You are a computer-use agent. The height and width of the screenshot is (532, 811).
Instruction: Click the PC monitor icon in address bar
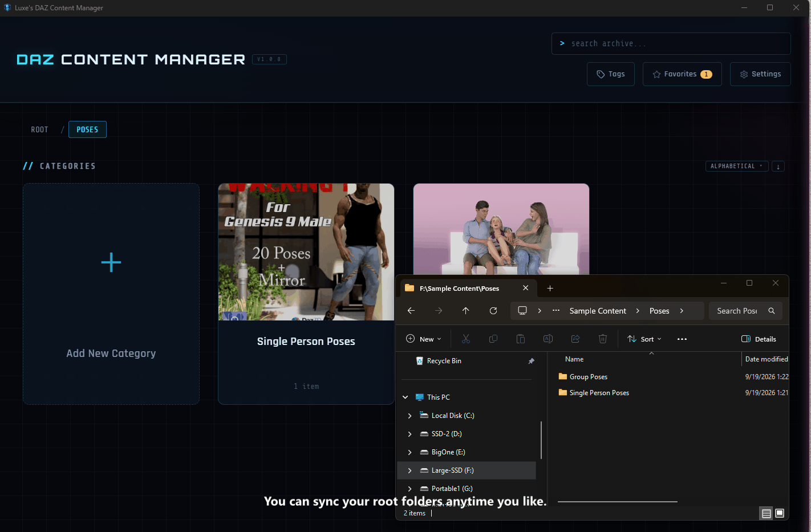pos(522,311)
